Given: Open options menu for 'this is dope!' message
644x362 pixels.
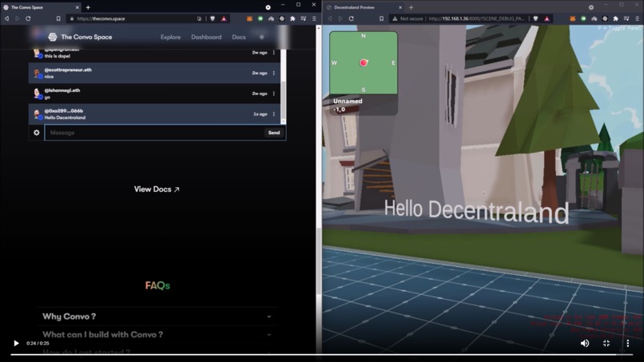Looking at the screenshot, I should (x=274, y=53).
